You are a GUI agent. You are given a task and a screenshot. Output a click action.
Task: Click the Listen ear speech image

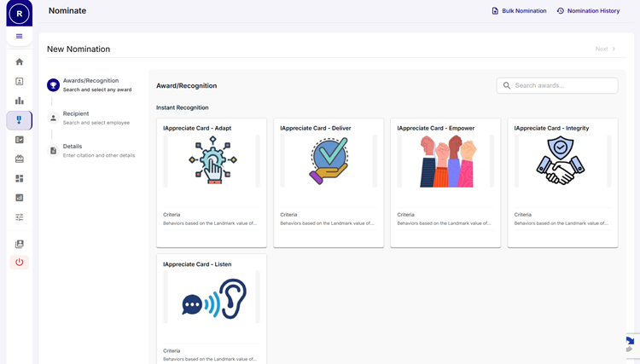pyautogui.click(x=214, y=298)
